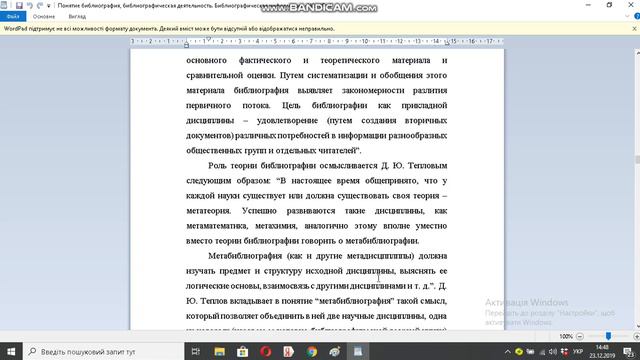Expand the collapsed ribbon with the chevron
The width and height of the screenshot is (640, 360).
[x=627, y=16]
